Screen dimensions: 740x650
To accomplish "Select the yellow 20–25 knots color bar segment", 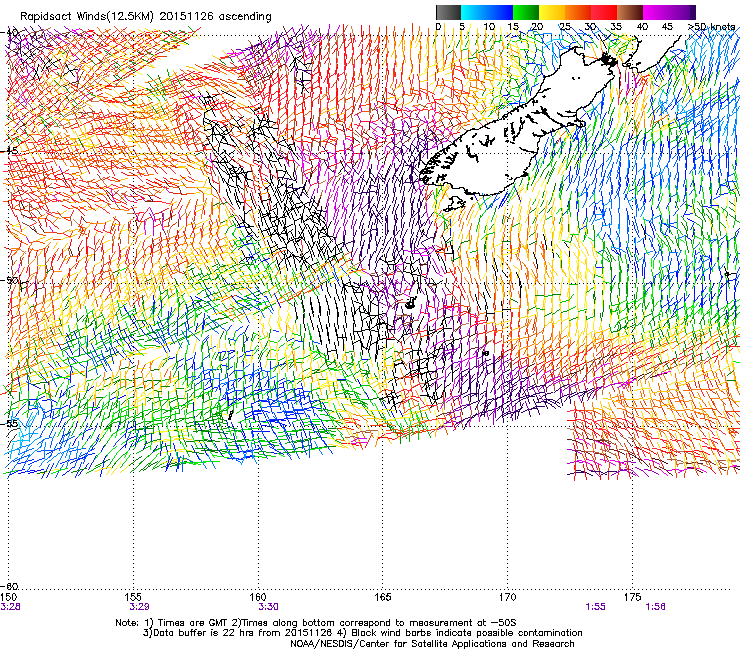I will pos(552,12).
